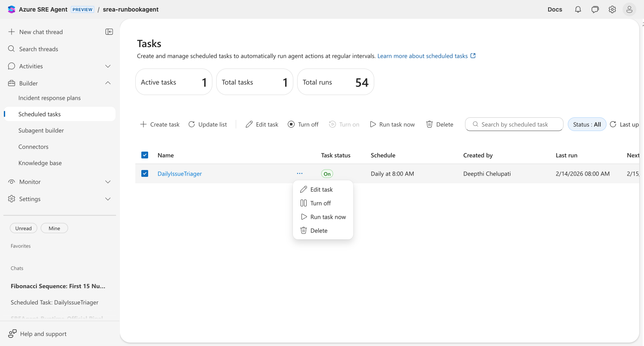This screenshot has width=644, height=346.
Task: Click the refresh icon beside Last up
Action: (613, 124)
